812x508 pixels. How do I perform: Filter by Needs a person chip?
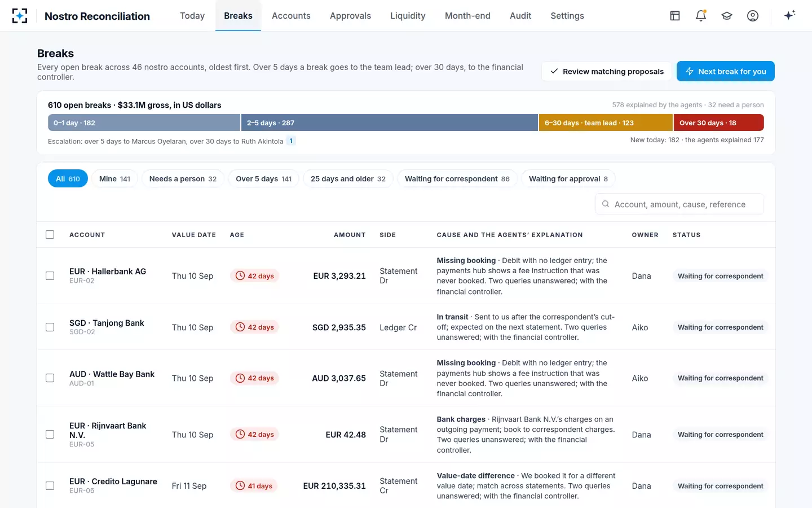tap(183, 179)
